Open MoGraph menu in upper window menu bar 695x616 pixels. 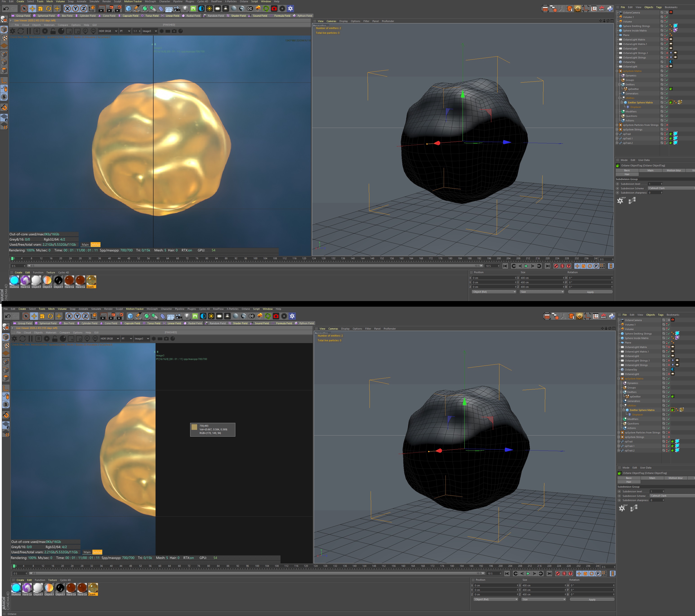coord(150,2)
